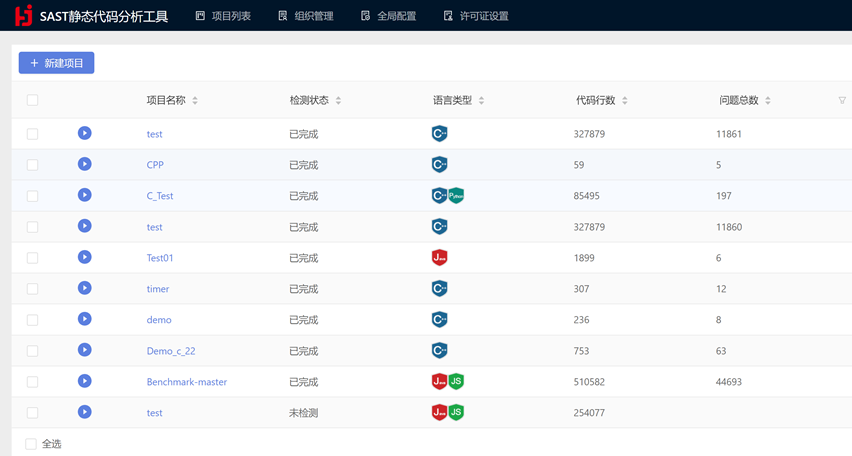
Task: Start scan for the CPP project
Action: 85,164
